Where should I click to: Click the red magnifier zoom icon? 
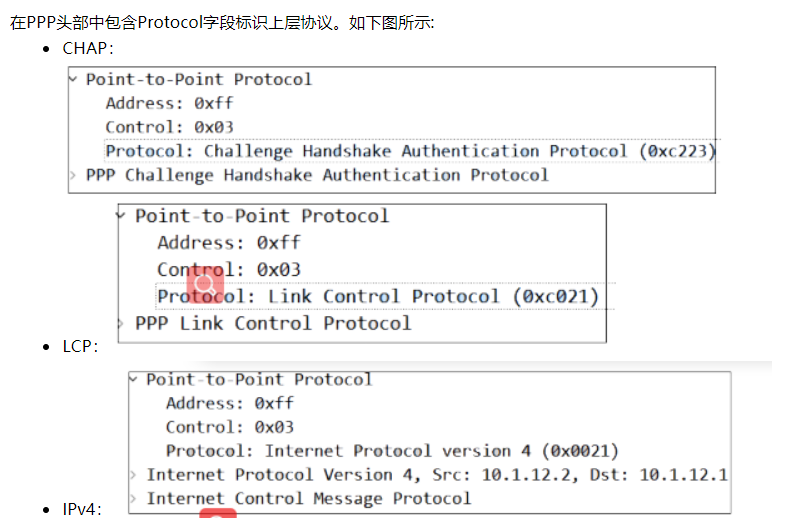click(x=206, y=284)
